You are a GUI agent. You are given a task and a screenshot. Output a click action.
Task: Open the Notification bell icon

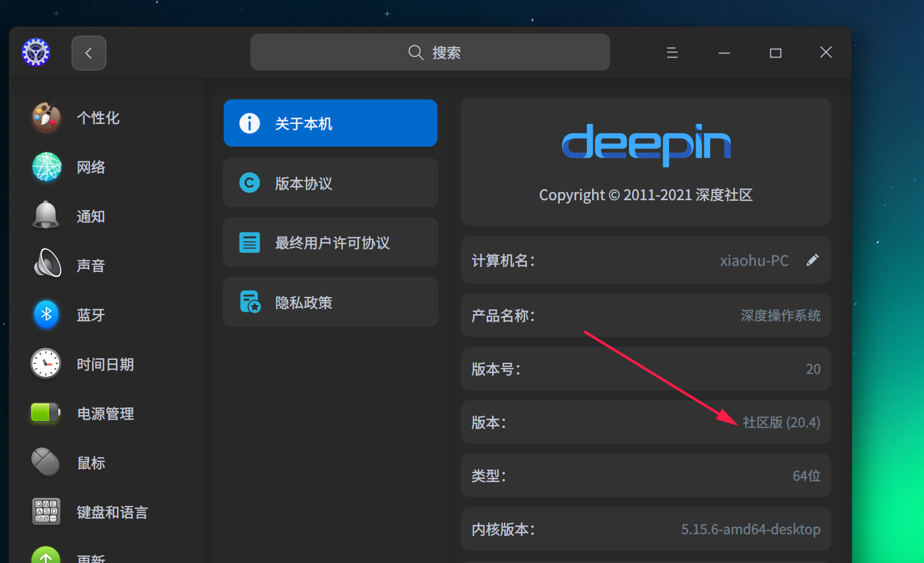coord(46,215)
